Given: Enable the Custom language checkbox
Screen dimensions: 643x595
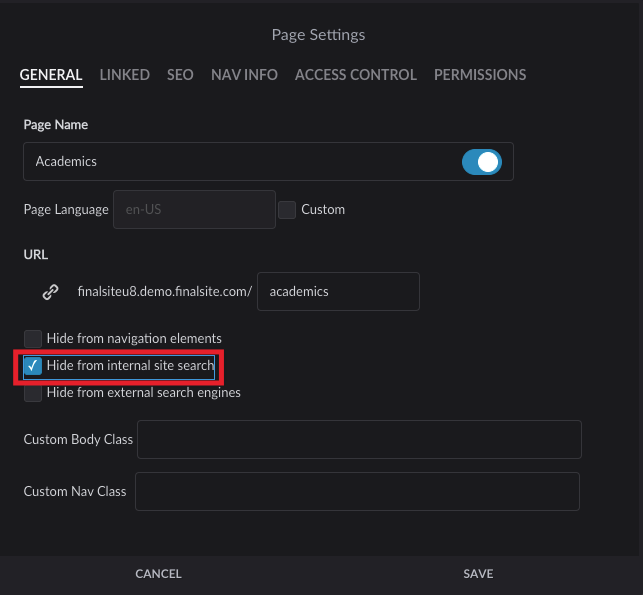Looking at the screenshot, I should click(287, 210).
